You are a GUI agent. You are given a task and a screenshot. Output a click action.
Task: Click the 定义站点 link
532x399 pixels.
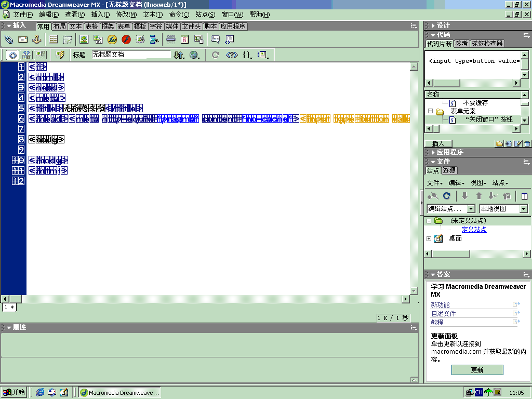point(474,230)
